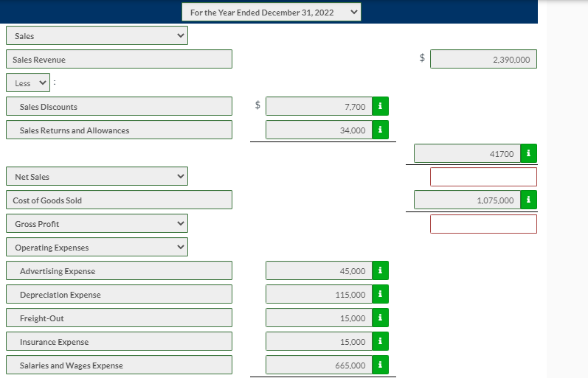Click the Insurance Expense account field
Image resolution: width=588 pixels, height=378 pixels.
coord(120,341)
